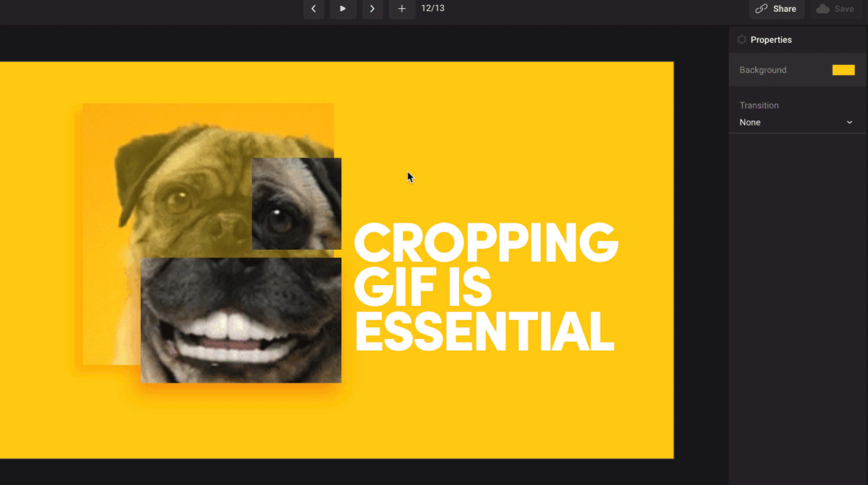Click the Properties panel hexagon icon
This screenshot has width=868, height=485.
click(742, 40)
